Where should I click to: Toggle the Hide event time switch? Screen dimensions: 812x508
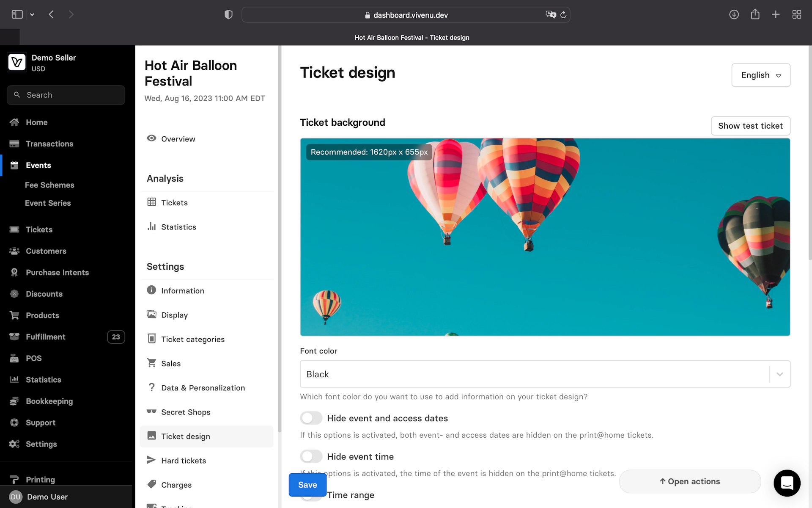[311, 456]
